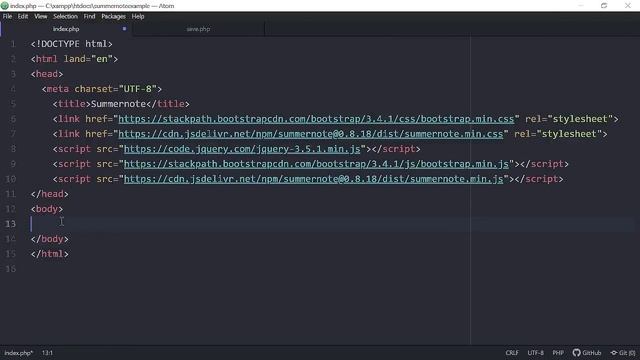
Task: Click the opening head tag
Action: 47,74
